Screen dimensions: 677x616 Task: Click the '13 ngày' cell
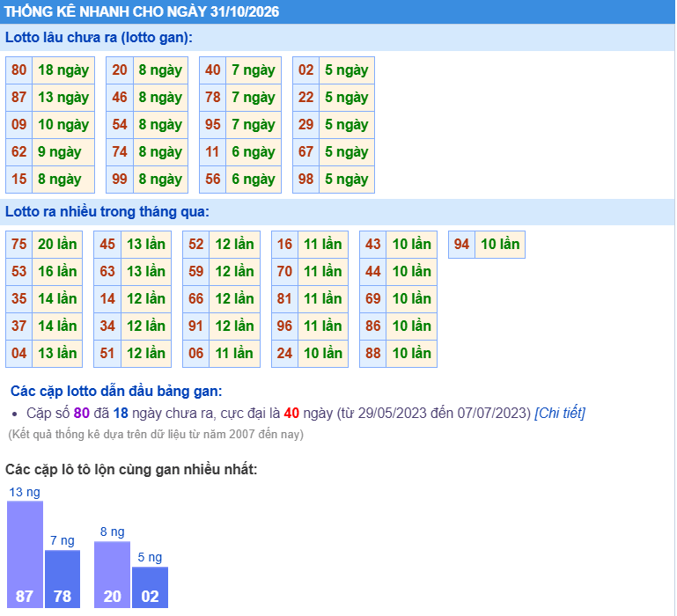click(63, 97)
